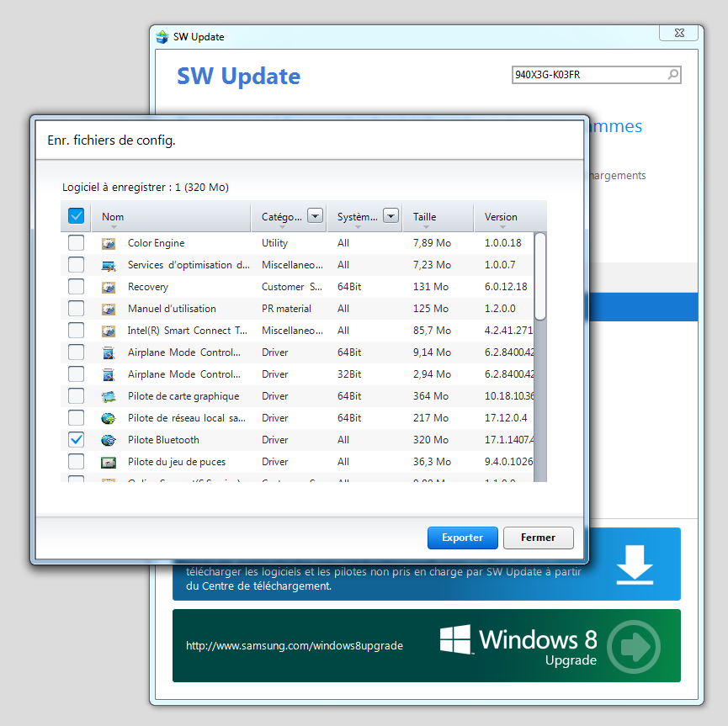The height and width of the screenshot is (726, 728).
Task: Check the Intel(R) Smart Connect checkbox
Action: [76, 330]
